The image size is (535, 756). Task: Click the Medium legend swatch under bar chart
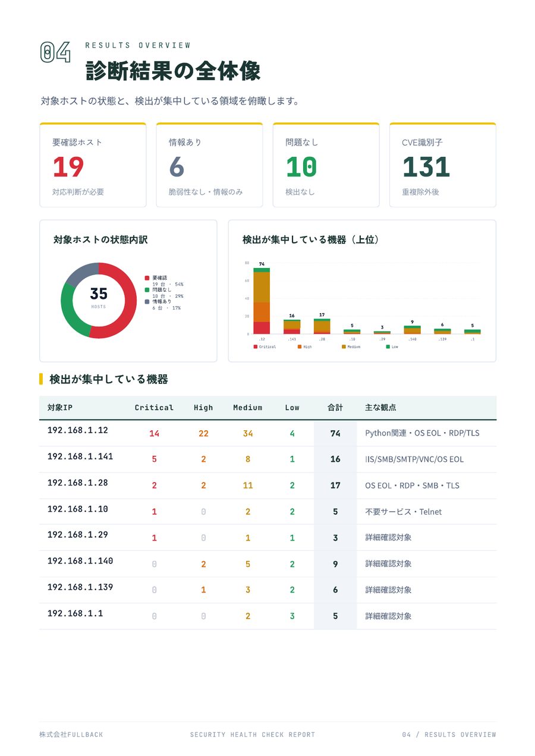coord(344,346)
